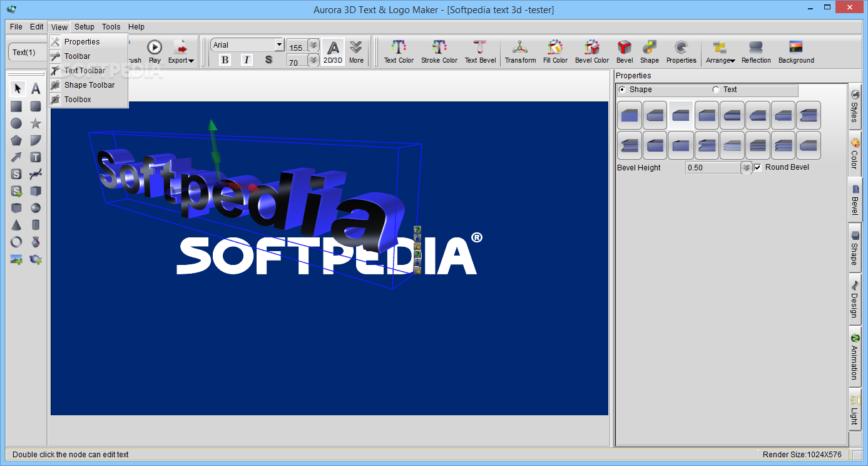Select the cylinder tool

click(36, 225)
